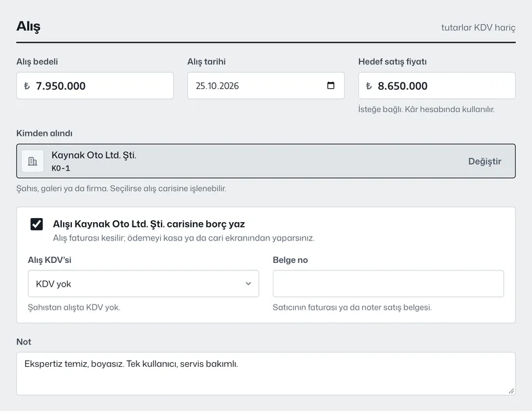Click the 'Alış faturası kesilir' description

pyautogui.click(x=183, y=238)
